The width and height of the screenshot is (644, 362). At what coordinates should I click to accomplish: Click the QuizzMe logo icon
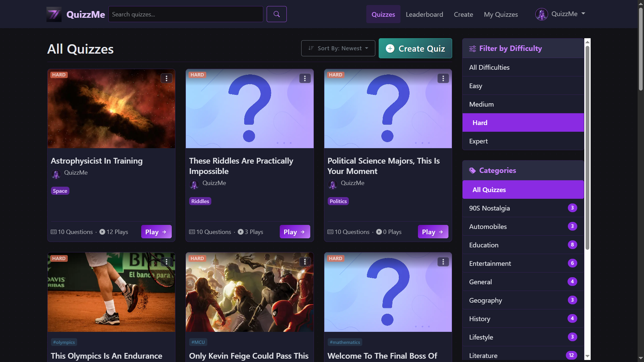coord(54,14)
